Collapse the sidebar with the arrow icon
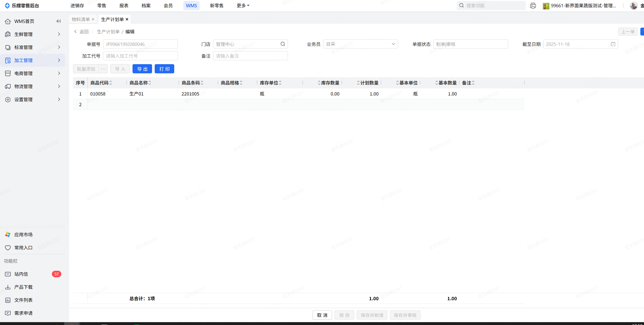 coord(58,21)
